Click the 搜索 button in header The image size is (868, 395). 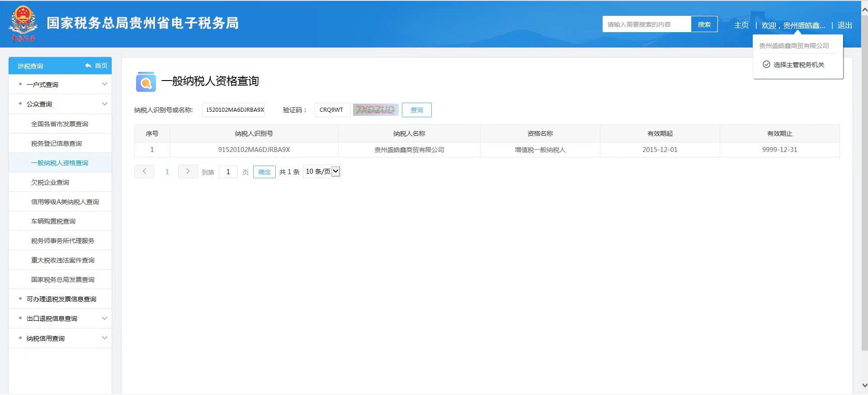point(704,24)
